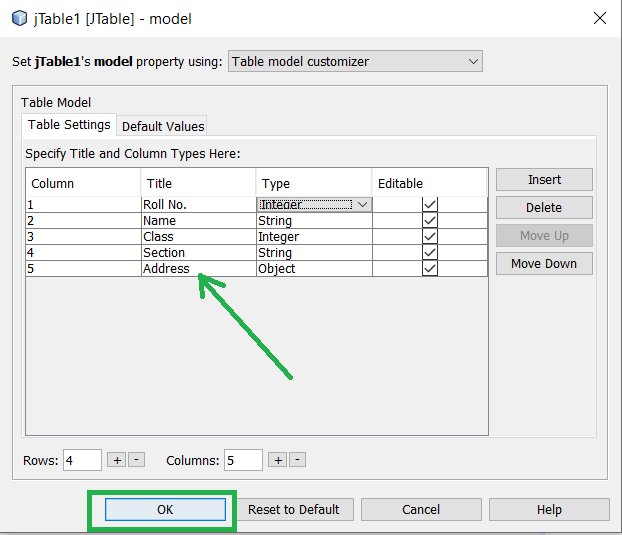The image size is (622, 535).
Task: Decrease columns with the minus button
Action: pyautogui.click(x=298, y=460)
